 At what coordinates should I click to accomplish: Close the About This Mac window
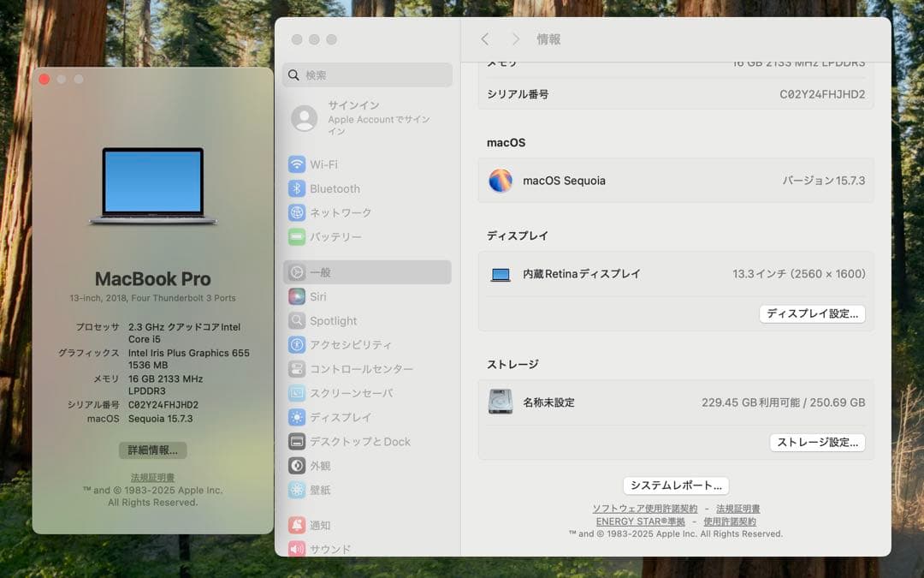click(x=44, y=79)
